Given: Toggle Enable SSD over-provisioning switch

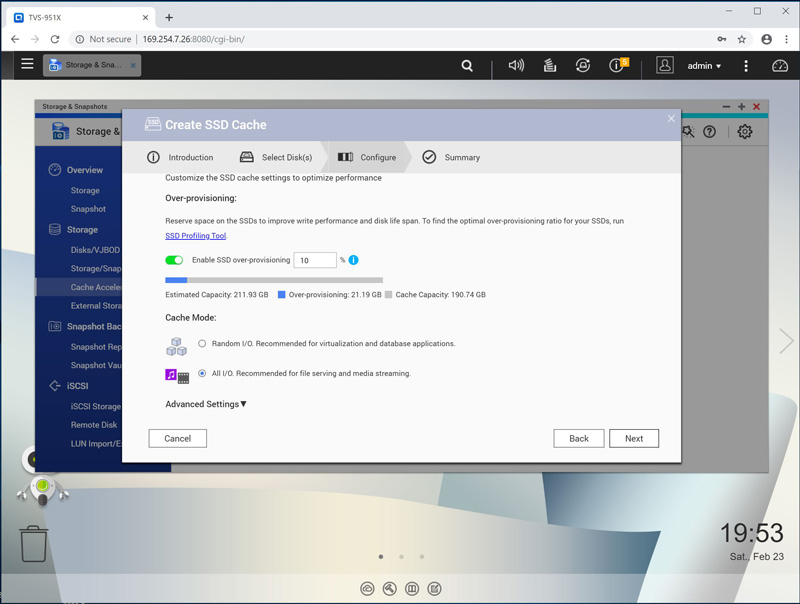Looking at the screenshot, I should pos(174,260).
